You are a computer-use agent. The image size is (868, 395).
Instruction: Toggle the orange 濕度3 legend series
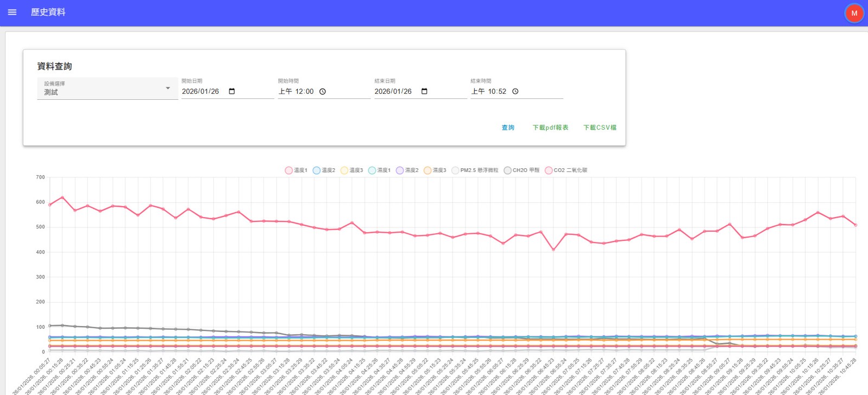pyautogui.click(x=435, y=170)
